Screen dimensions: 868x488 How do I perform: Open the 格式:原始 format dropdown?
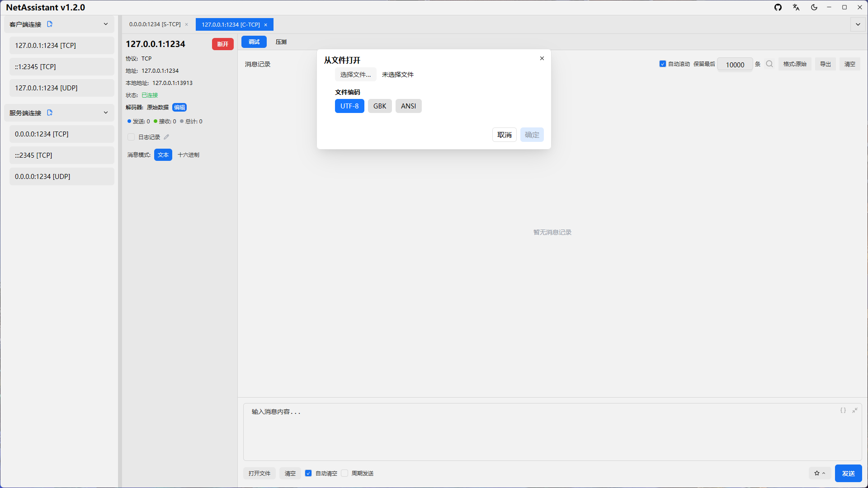(795, 64)
